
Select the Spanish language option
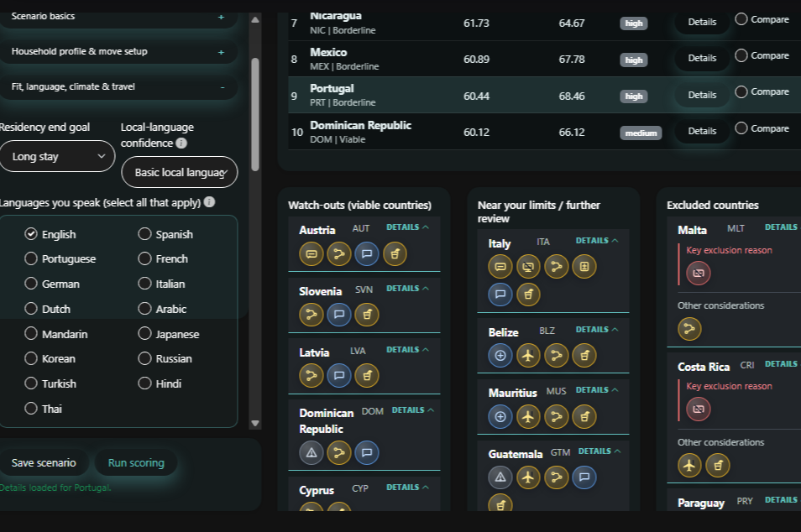[144, 234]
